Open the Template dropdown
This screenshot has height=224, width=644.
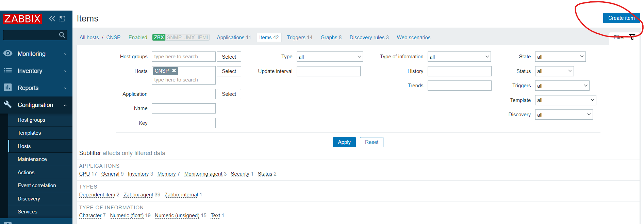[x=565, y=100]
